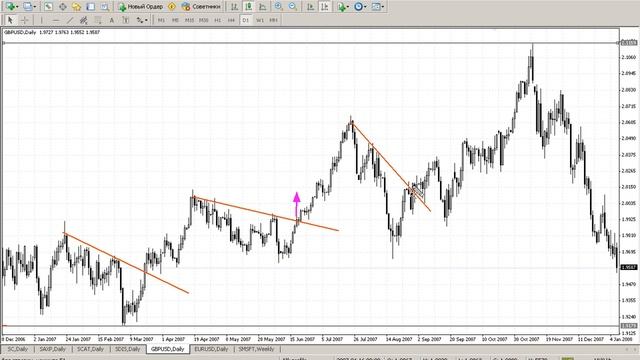
Task: Click the Советники button
Action: pos(202,7)
